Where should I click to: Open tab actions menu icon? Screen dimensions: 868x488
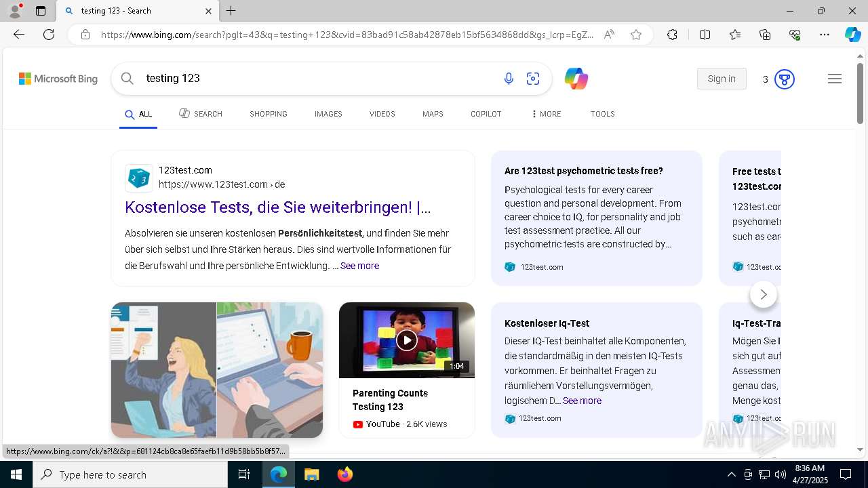pyautogui.click(x=41, y=11)
